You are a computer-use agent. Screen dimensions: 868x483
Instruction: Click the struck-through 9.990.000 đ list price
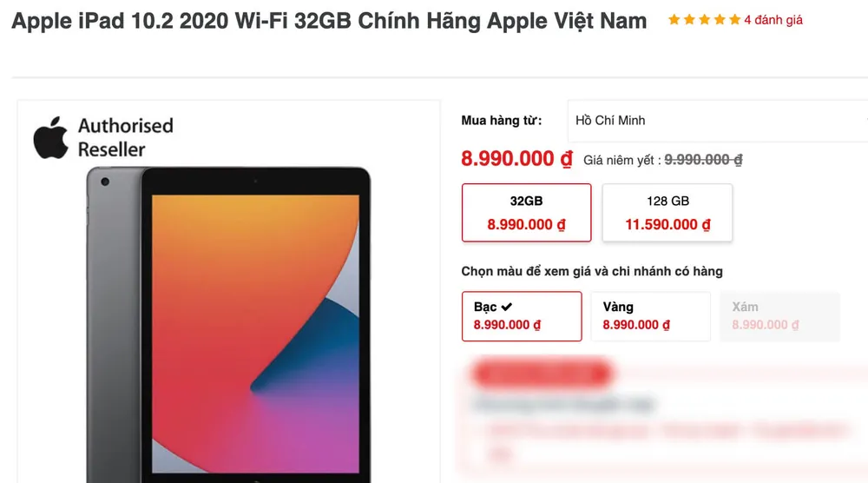pos(703,160)
